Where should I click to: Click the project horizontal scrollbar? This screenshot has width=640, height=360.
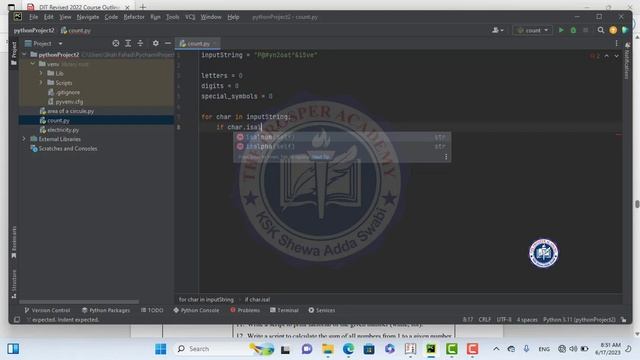[79, 302]
